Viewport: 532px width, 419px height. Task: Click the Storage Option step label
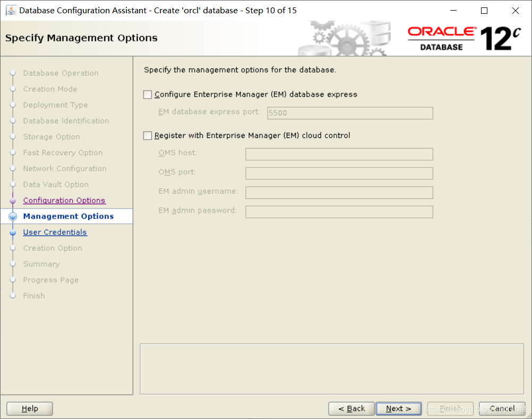pyautogui.click(x=52, y=137)
